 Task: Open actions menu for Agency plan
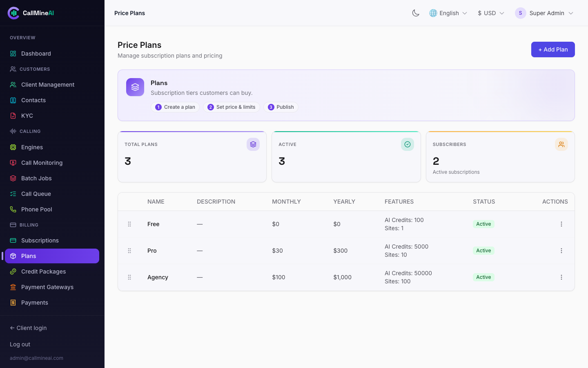(x=561, y=277)
